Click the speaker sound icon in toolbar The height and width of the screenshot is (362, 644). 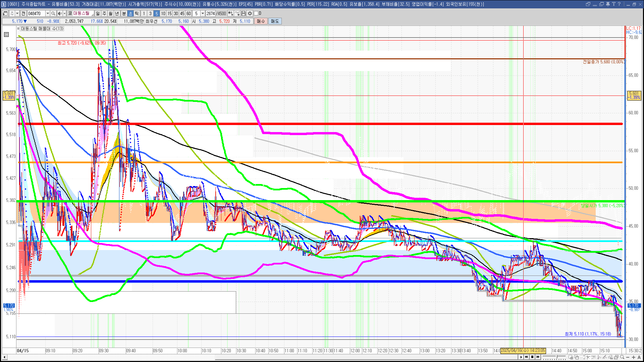tap(60, 13)
